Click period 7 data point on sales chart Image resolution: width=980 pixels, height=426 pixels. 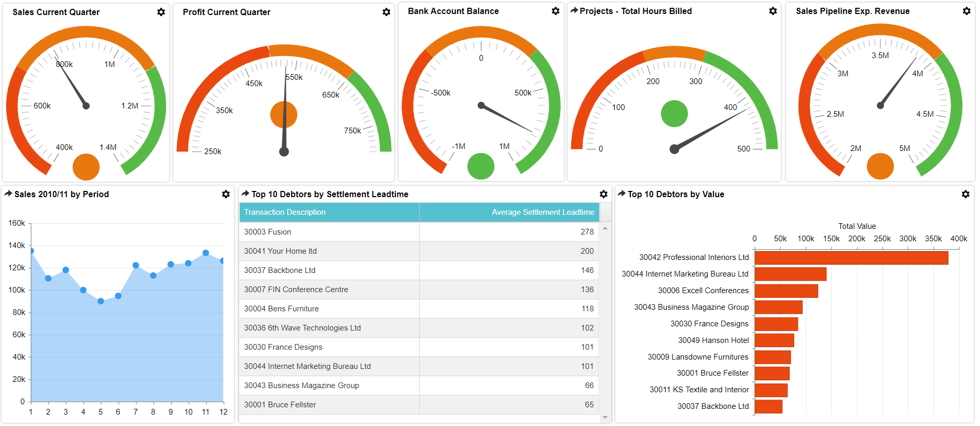pos(136,265)
